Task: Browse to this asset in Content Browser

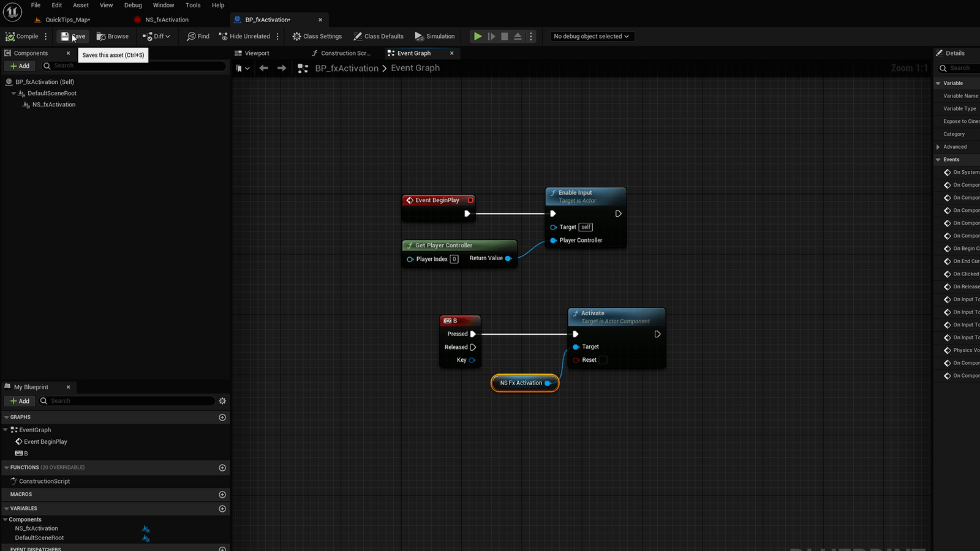Action: pyautogui.click(x=112, y=36)
